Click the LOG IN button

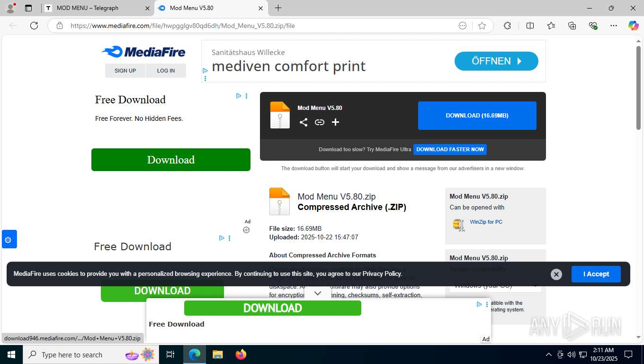pos(166,71)
